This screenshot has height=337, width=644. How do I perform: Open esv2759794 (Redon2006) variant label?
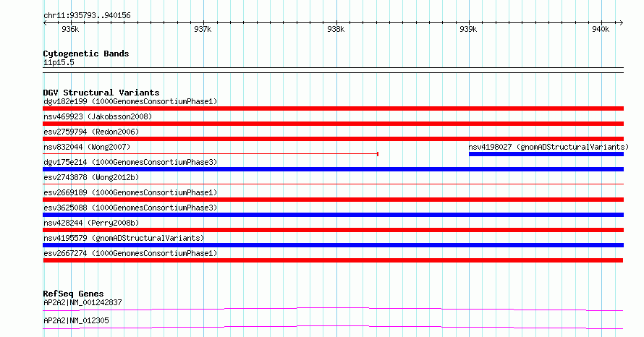[91, 132]
